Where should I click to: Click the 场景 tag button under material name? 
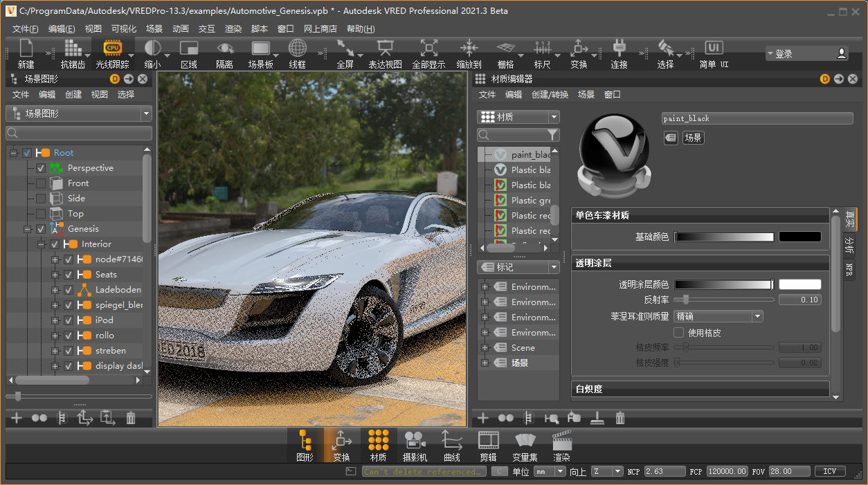click(693, 138)
